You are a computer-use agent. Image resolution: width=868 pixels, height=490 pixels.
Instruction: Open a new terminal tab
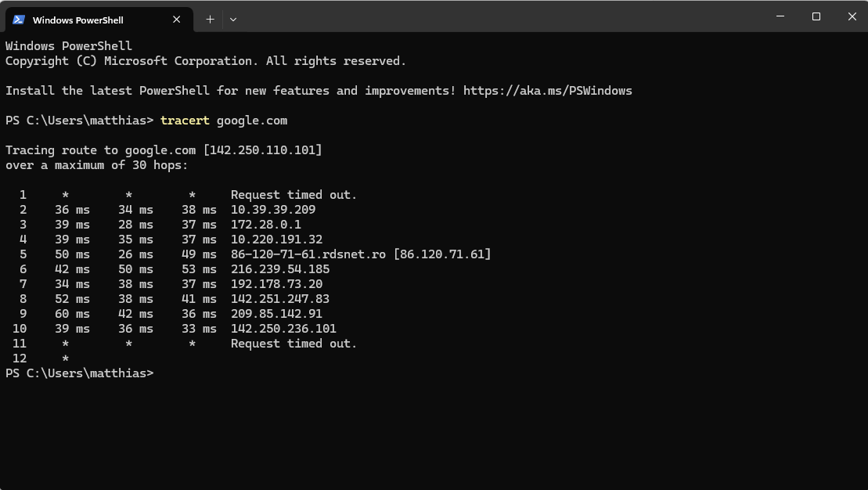tap(210, 20)
